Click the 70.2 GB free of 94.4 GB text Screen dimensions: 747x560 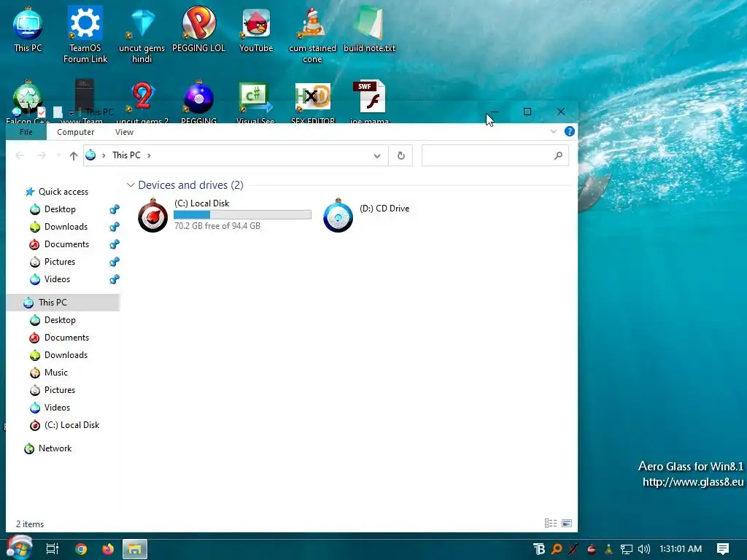click(x=217, y=226)
